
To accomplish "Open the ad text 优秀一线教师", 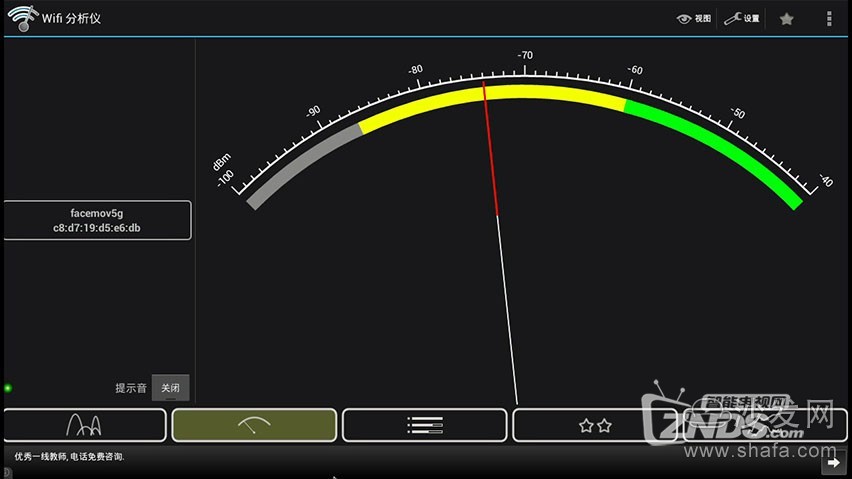I will (70, 457).
